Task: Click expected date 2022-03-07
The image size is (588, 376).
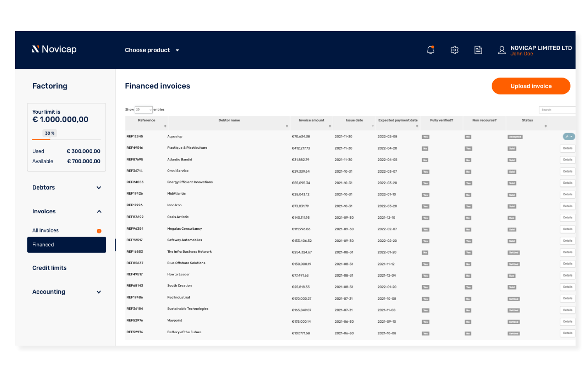Action: pyautogui.click(x=387, y=172)
